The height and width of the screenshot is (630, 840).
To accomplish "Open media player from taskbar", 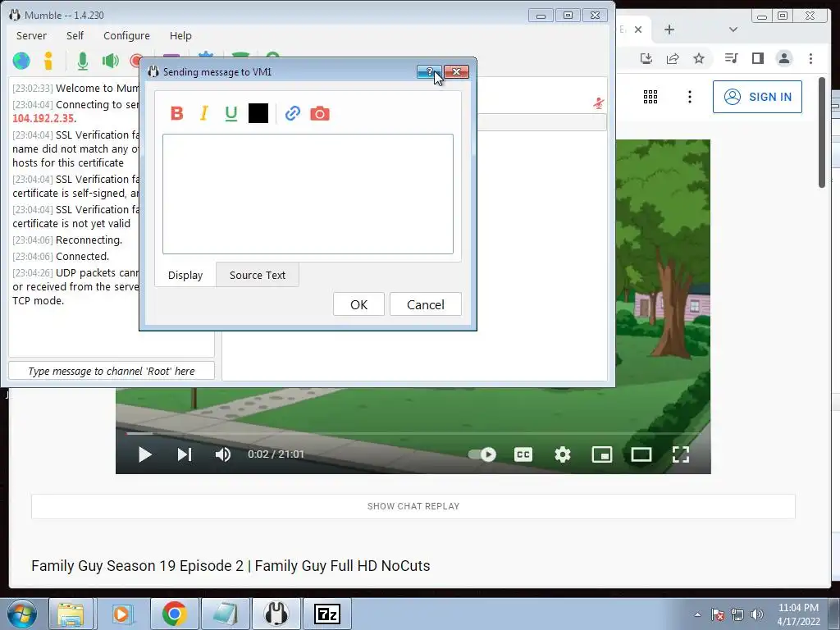I will click(122, 614).
